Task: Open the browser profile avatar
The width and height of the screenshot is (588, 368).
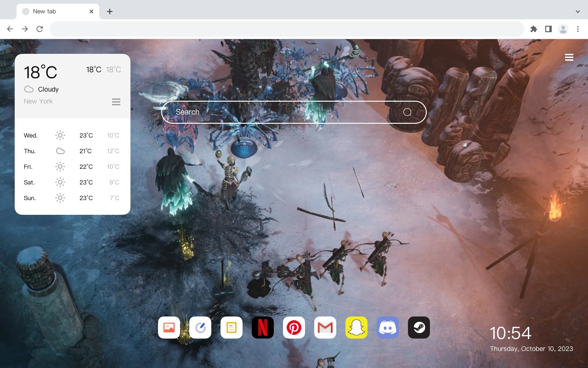Action: [x=563, y=29]
